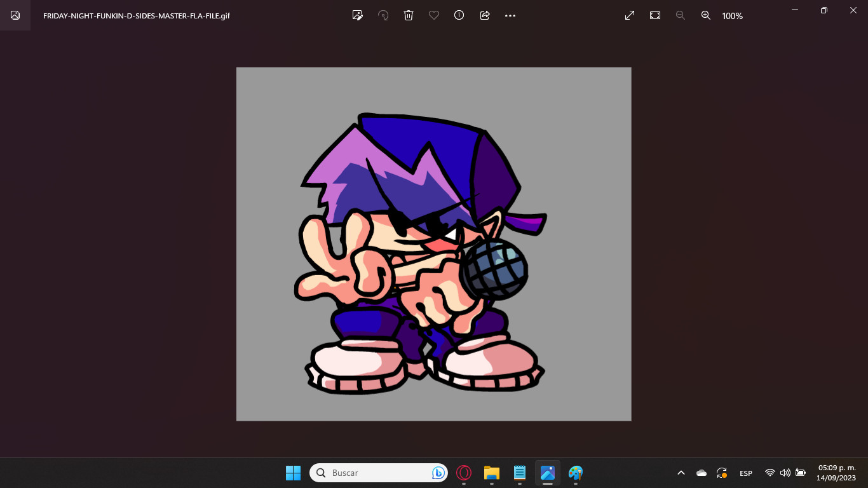Image resolution: width=868 pixels, height=488 pixels.
Task: Mark image as favorite with the heart
Action: [x=434, y=15]
